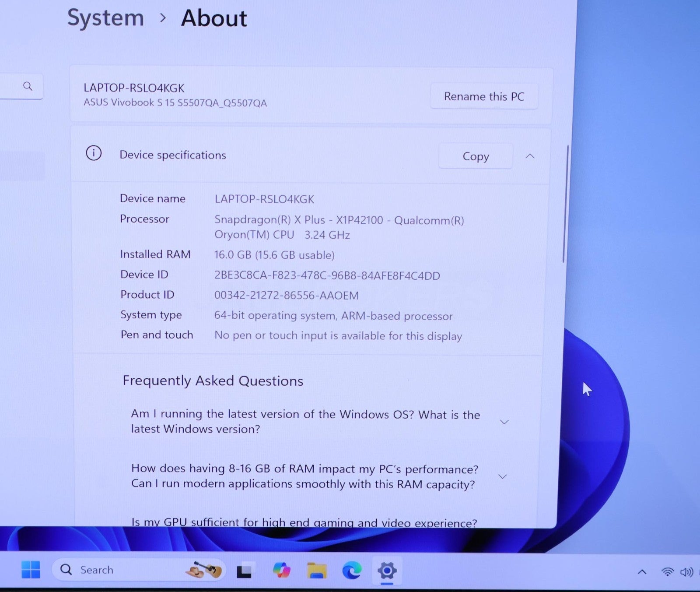Click the Wi-Fi network tray icon

[x=667, y=572]
